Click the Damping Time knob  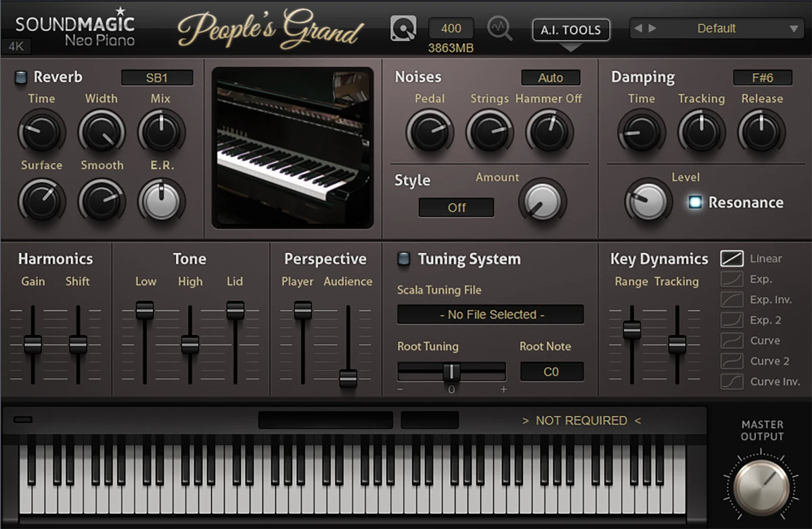[x=641, y=132]
